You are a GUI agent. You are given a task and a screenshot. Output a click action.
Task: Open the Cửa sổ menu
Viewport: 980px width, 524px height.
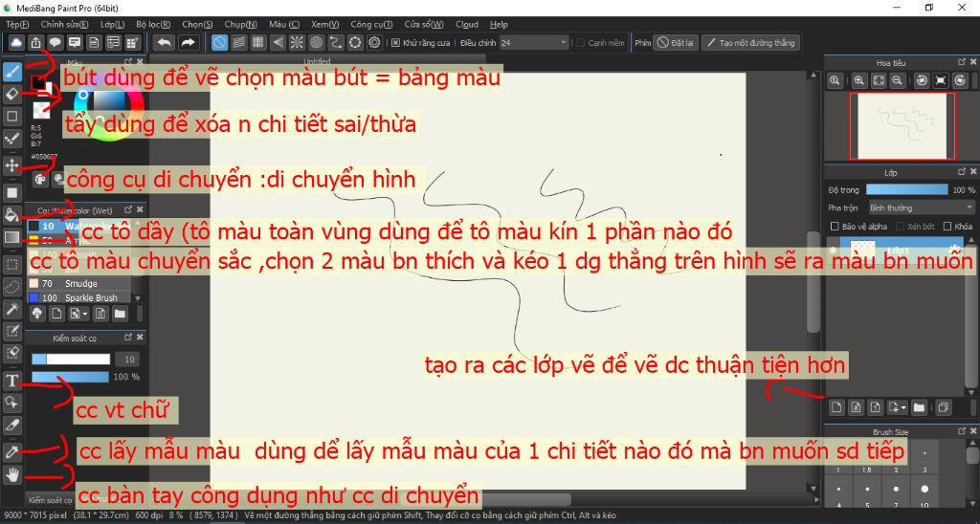[424, 24]
